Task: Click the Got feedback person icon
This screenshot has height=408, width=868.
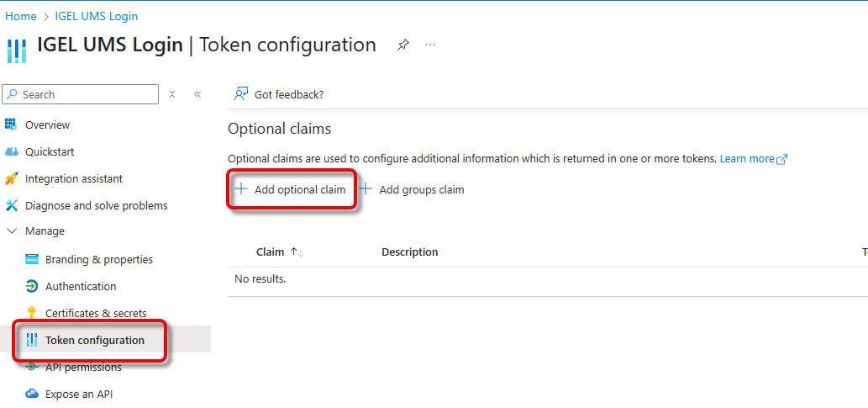Action: 241,94
